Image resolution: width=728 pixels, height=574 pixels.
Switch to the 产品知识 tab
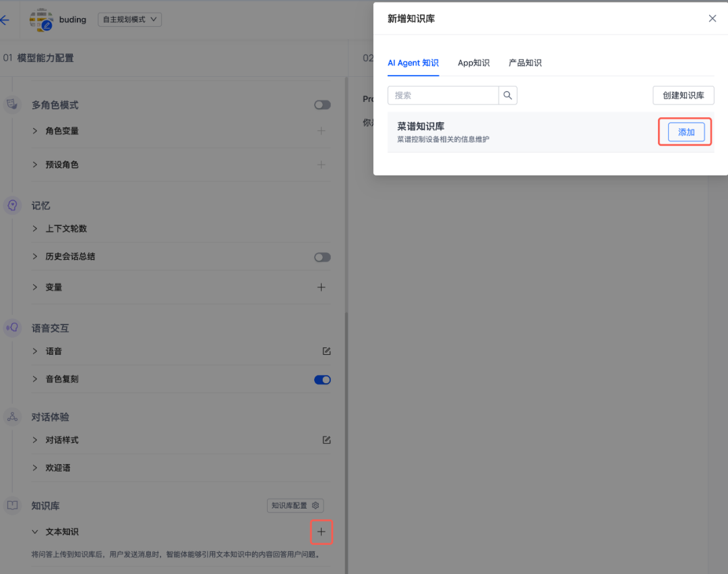coord(525,63)
